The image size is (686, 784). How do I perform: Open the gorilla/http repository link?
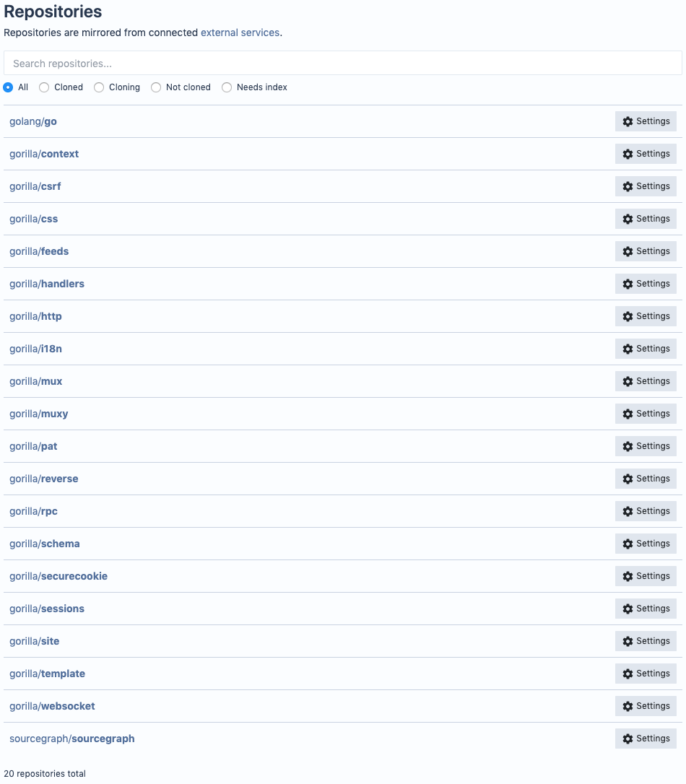[x=35, y=316]
